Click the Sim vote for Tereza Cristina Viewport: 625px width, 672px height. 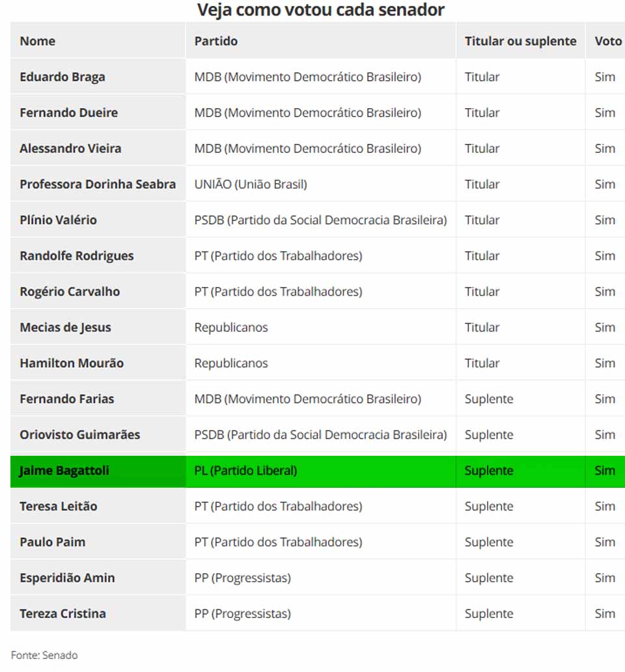click(x=605, y=614)
